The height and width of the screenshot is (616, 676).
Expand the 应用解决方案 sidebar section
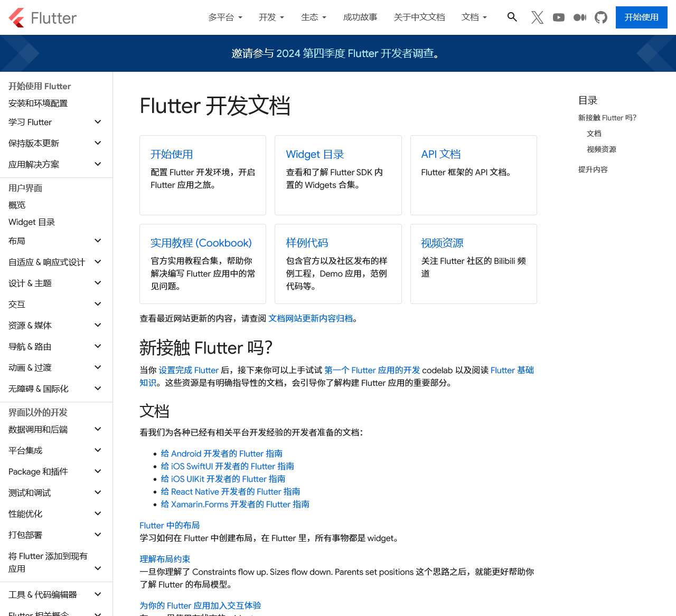click(55, 164)
